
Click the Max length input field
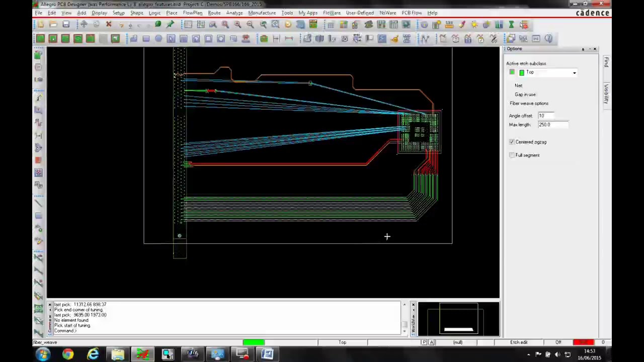pos(552,125)
